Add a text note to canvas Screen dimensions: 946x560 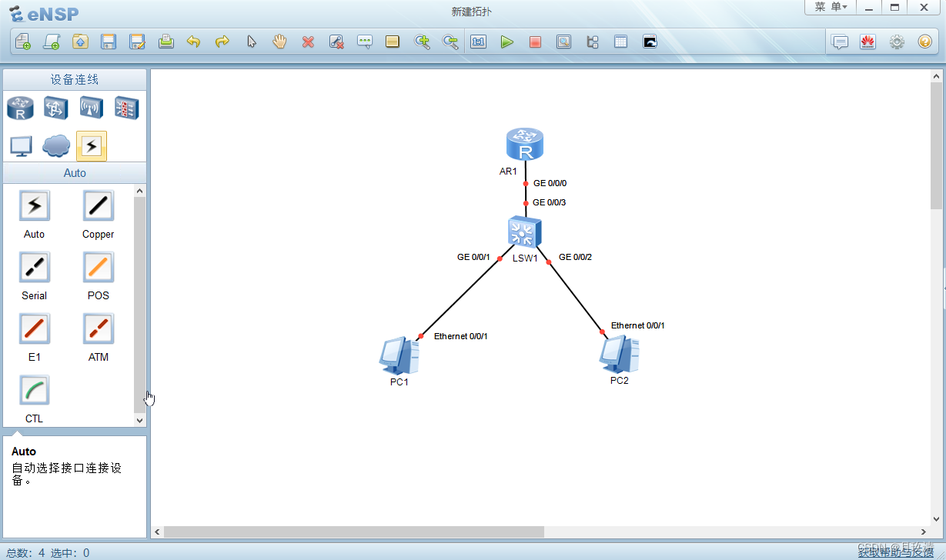365,42
